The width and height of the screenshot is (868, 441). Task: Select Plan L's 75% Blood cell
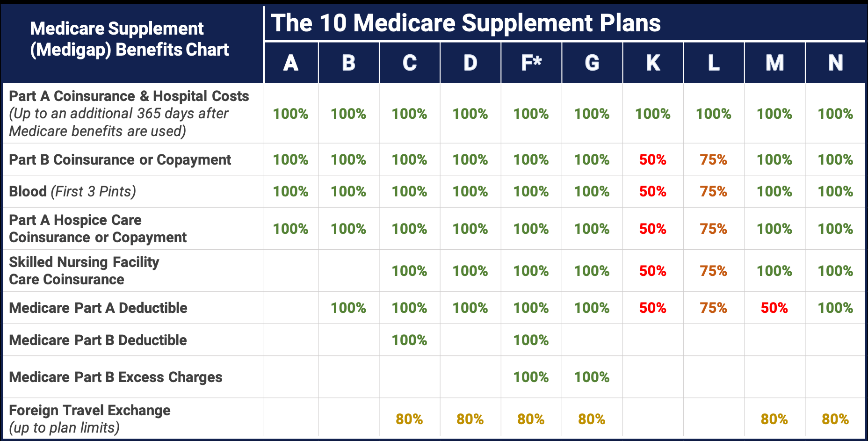coord(714,191)
